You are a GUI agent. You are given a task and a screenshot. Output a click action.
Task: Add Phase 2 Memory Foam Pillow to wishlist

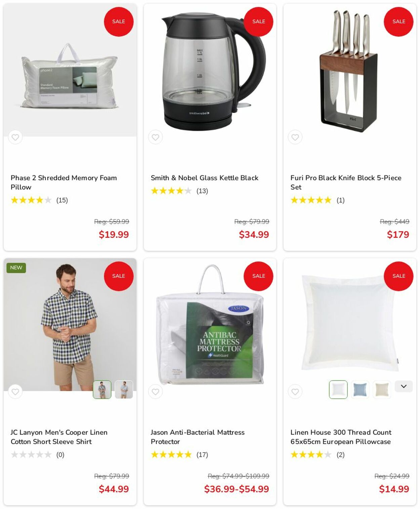point(15,137)
